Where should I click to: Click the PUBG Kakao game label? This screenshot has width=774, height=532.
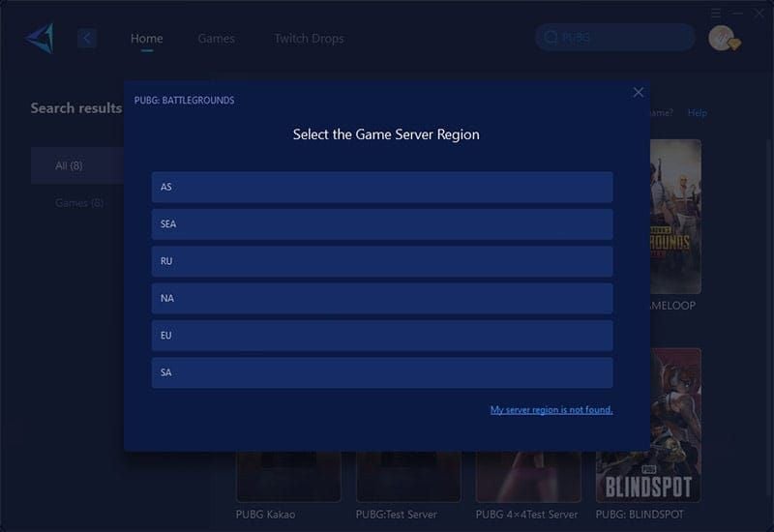(x=265, y=515)
